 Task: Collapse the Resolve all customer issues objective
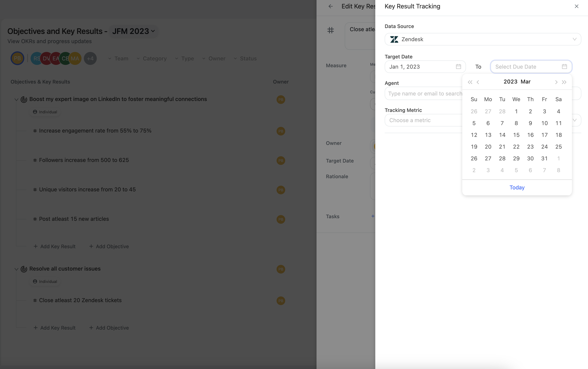(x=16, y=269)
